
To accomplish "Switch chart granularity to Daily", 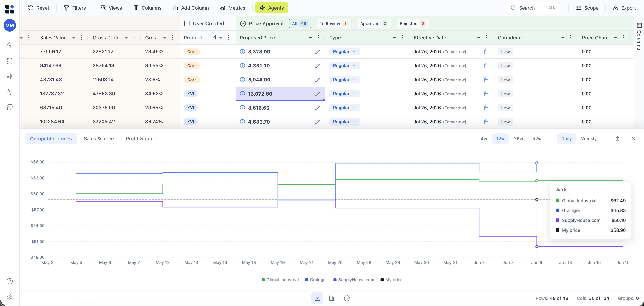I will coord(566,138).
